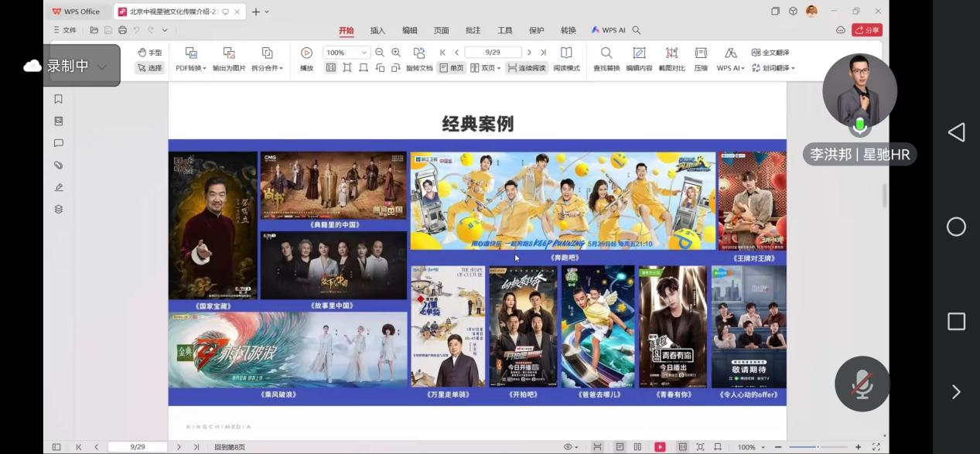Enable 单页 single page view
The width and height of the screenshot is (980, 454).
(x=452, y=68)
